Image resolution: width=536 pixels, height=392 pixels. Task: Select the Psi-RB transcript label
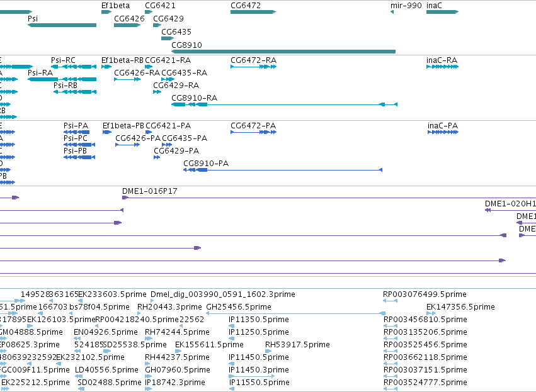point(66,86)
